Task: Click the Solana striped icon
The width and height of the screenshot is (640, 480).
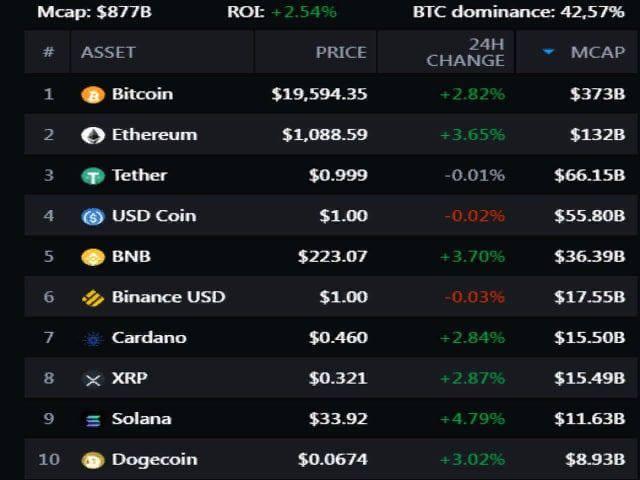Action: [93, 420]
